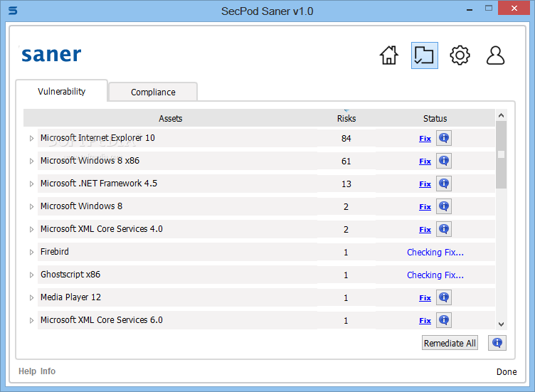Fix Microsoft .NET Framework 4.5 vulnerabilities
Screen dimensions: 535x392
pos(425,184)
